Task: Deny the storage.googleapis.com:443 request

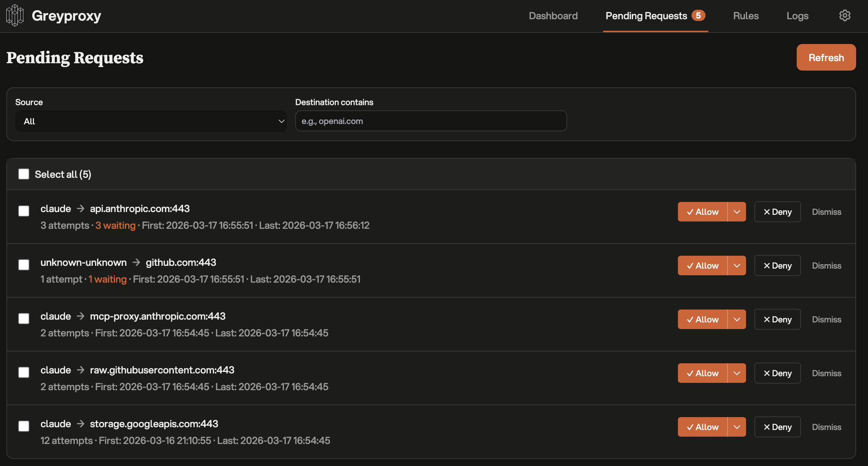Action: pos(777,427)
